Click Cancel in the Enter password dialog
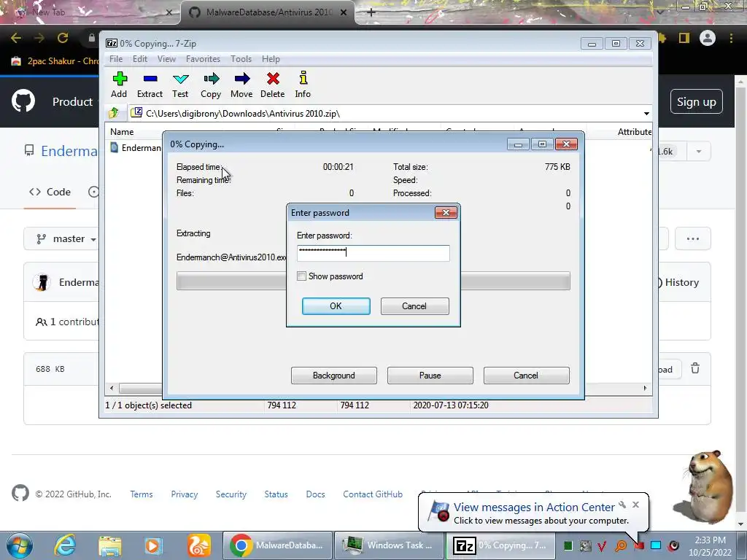The height and width of the screenshot is (560, 747). pyautogui.click(x=414, y=306)
